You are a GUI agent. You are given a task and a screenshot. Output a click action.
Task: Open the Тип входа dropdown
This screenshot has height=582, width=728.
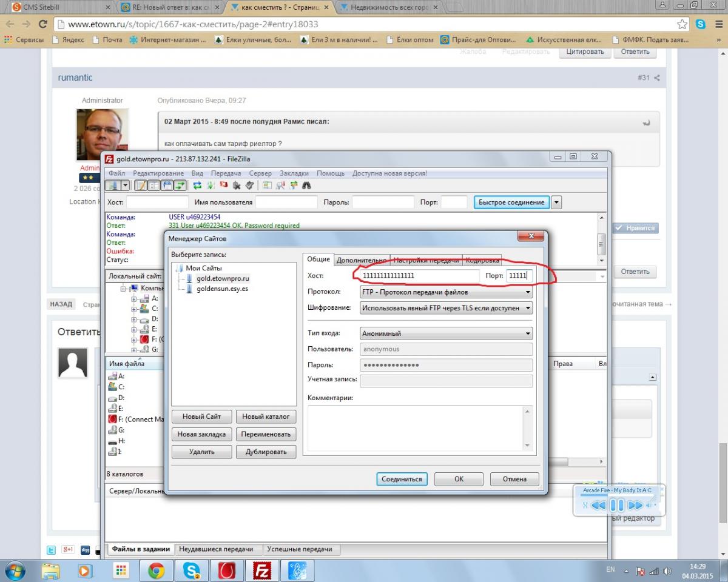tap(446, 333)
